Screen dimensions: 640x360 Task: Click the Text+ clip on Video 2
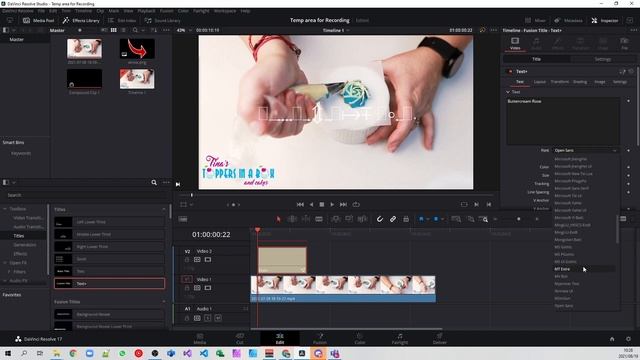coord(282,260)
